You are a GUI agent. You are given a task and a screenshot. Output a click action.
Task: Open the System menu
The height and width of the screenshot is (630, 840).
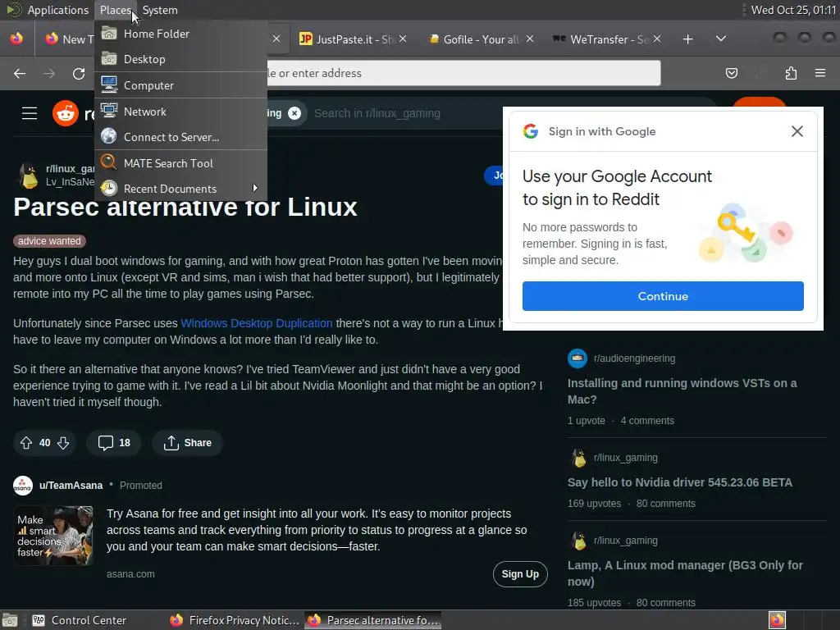tap(160, 10)
